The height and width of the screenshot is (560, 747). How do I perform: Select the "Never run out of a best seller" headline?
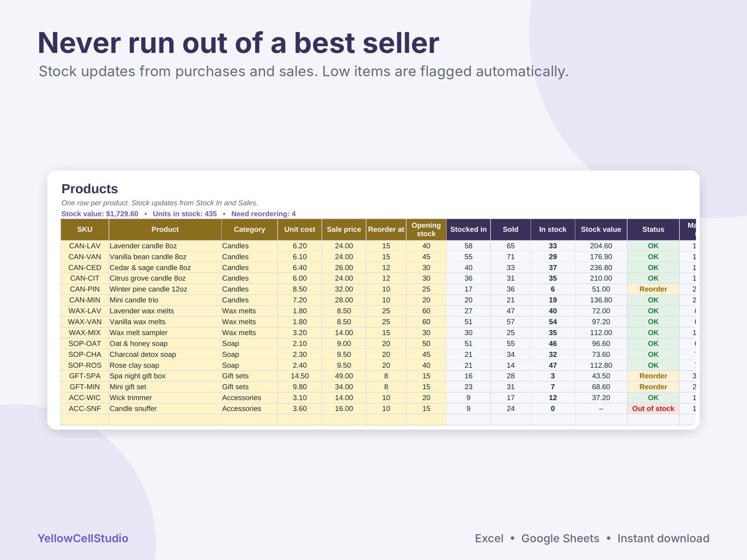click(238, 43)
